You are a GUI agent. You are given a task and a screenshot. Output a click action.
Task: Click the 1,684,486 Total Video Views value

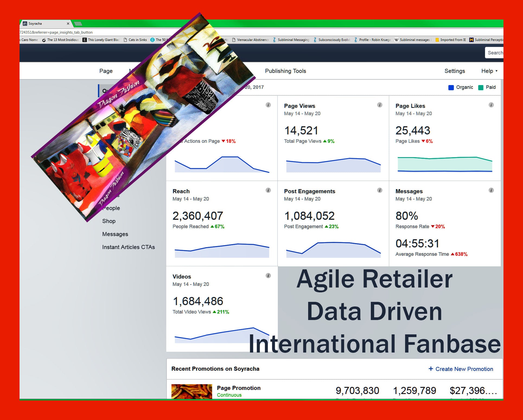pyautogui.click(x=198, y=301)
